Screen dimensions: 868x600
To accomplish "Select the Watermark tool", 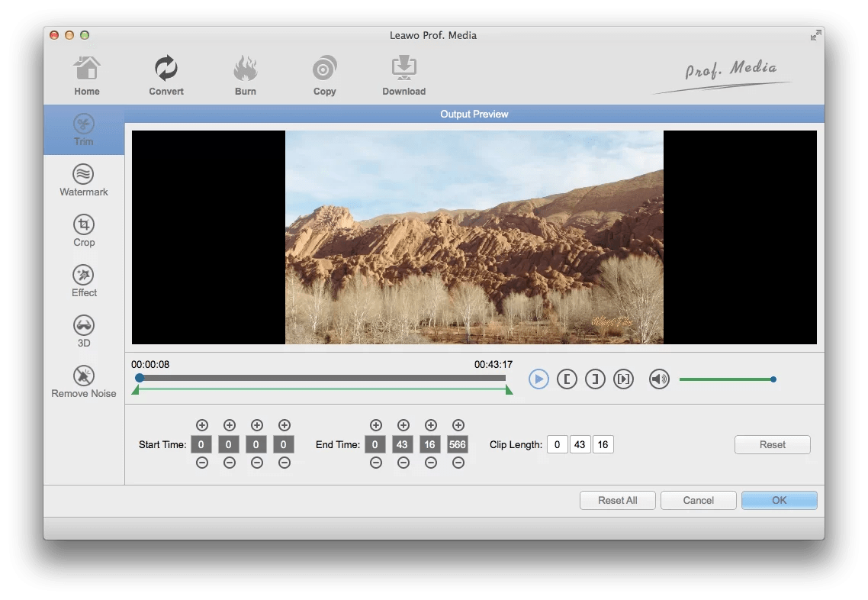I will (84, 180).
